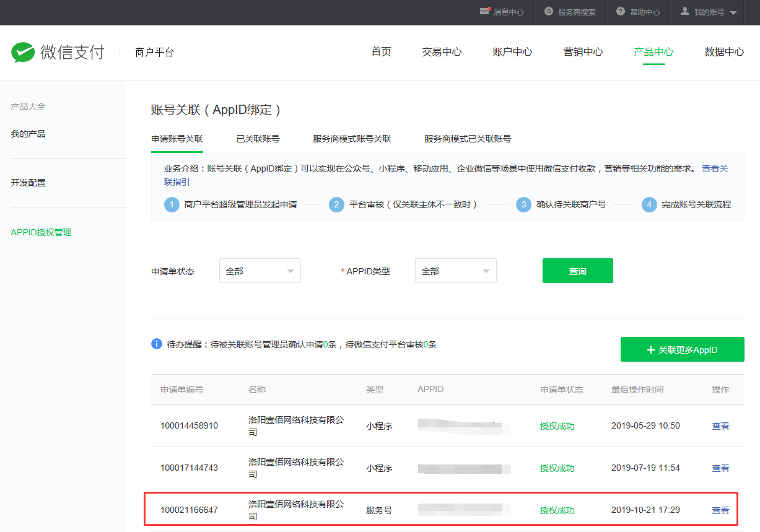Click the 服务号 type cell
This screenshot has height=532, width=760.
click(379, 510)
